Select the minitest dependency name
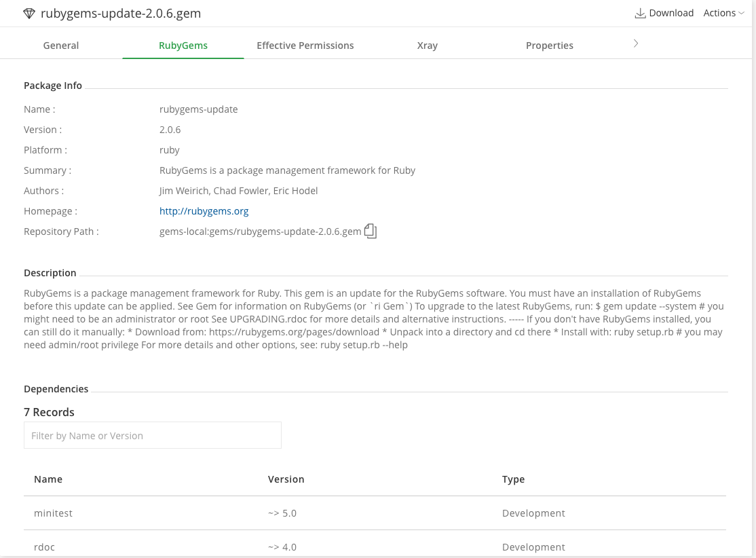The height and width of the screenshot is (558, 756). point(53,513)
